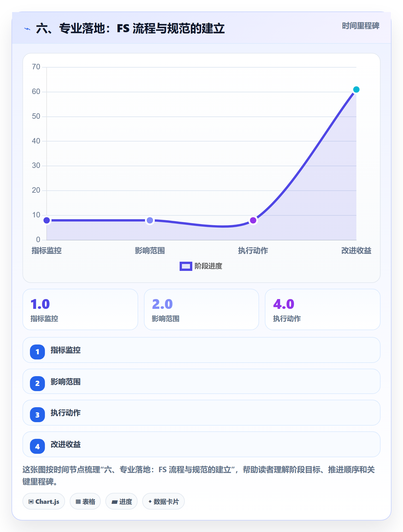
Task: Click the 表格 tag chip
Action: pos(85,501)
